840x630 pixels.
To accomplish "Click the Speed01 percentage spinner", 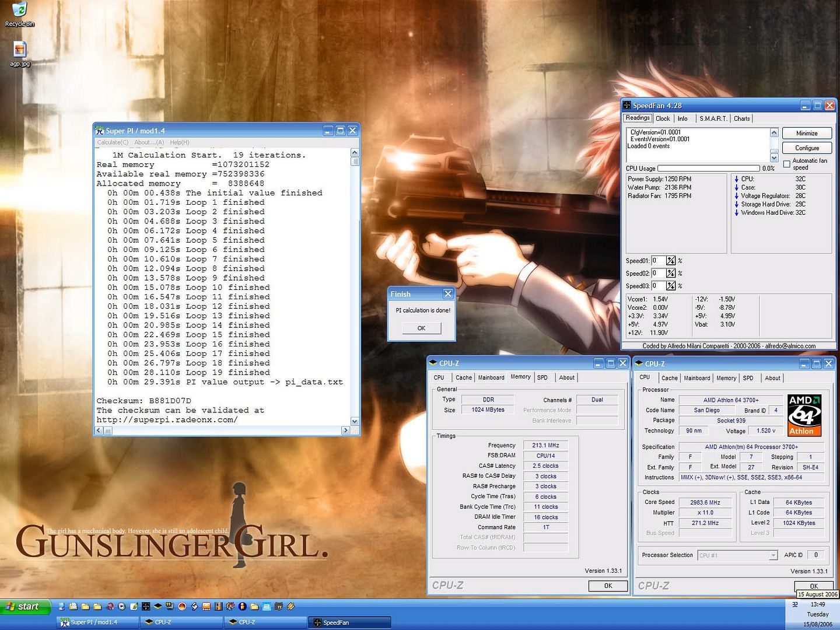I will click(671, 261).
